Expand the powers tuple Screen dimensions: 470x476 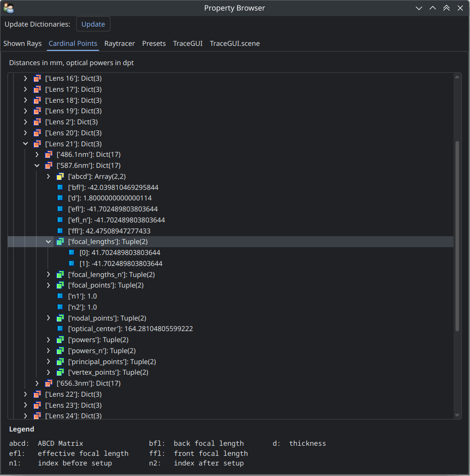(48, 340)
